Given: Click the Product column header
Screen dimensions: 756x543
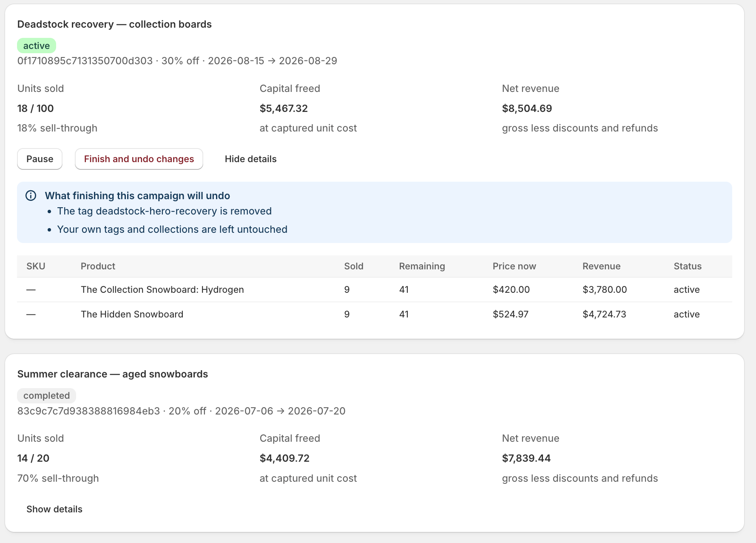Looking at the screenshot, I should click(98, 266).
